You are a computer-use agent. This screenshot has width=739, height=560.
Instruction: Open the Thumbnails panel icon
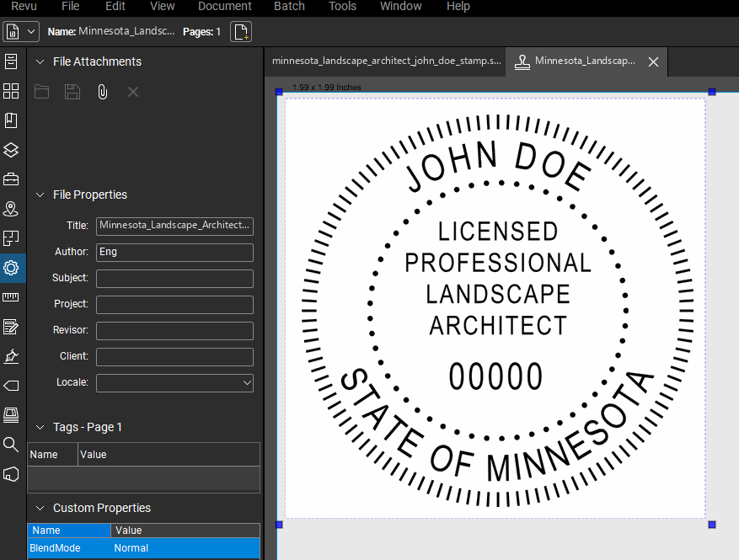point(11,91)
